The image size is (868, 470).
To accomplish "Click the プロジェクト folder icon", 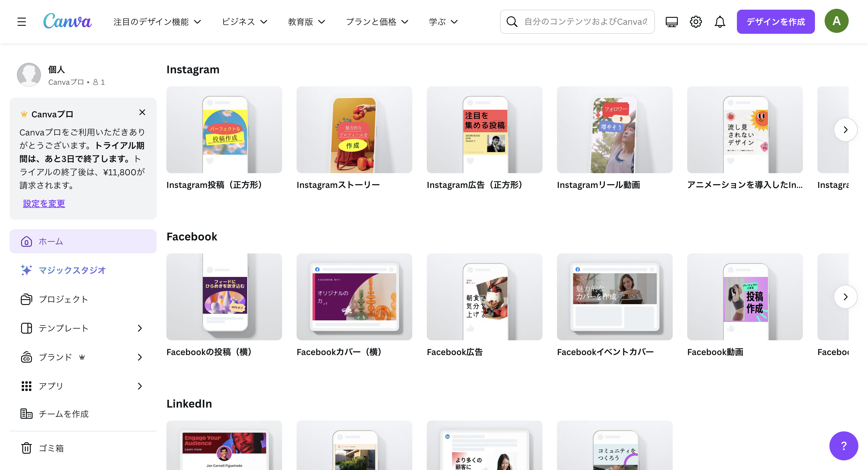I will tap(26, 299).
